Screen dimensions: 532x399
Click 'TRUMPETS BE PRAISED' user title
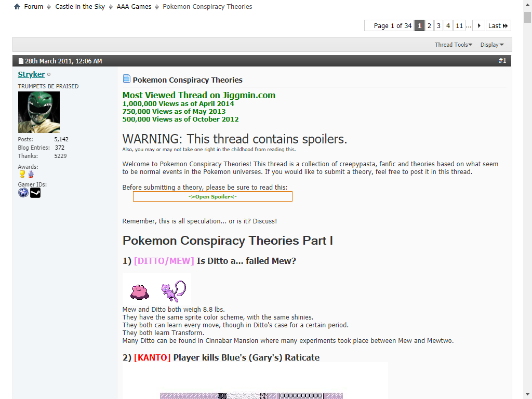(48, 87)
